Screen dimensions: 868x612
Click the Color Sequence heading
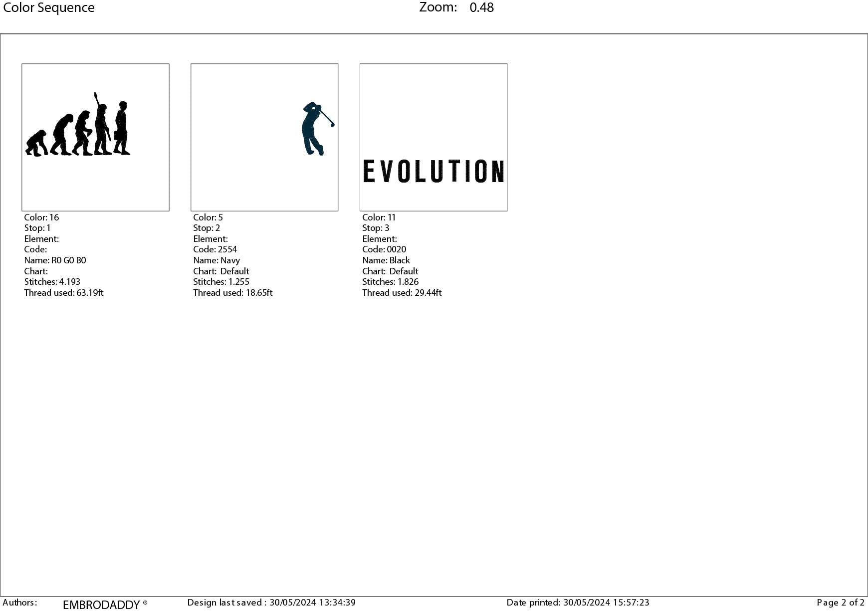tap(49, 8)
